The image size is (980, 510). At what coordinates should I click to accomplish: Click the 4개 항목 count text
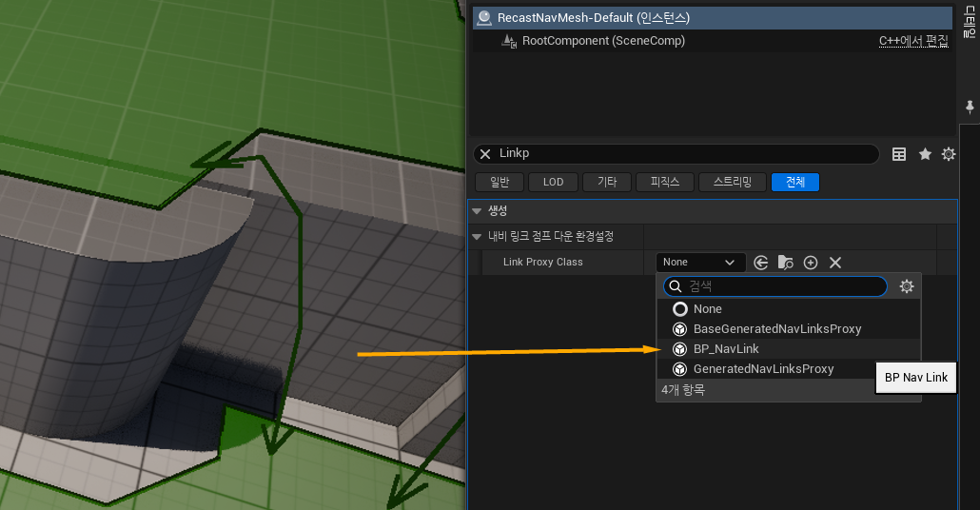tap(682, 389)
